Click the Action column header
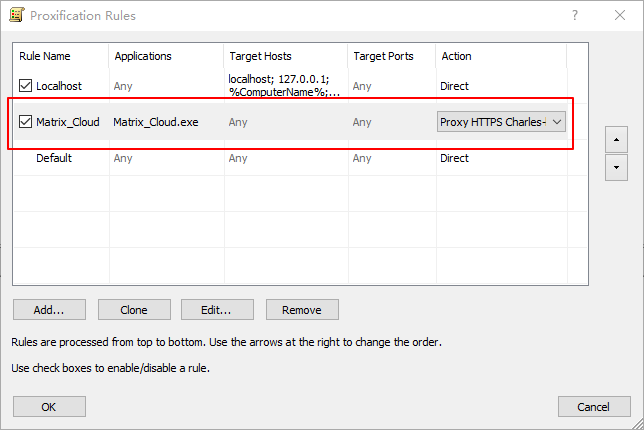Viewport: 644px width, 430px height. pyautogui.click(x=457, y=56)
